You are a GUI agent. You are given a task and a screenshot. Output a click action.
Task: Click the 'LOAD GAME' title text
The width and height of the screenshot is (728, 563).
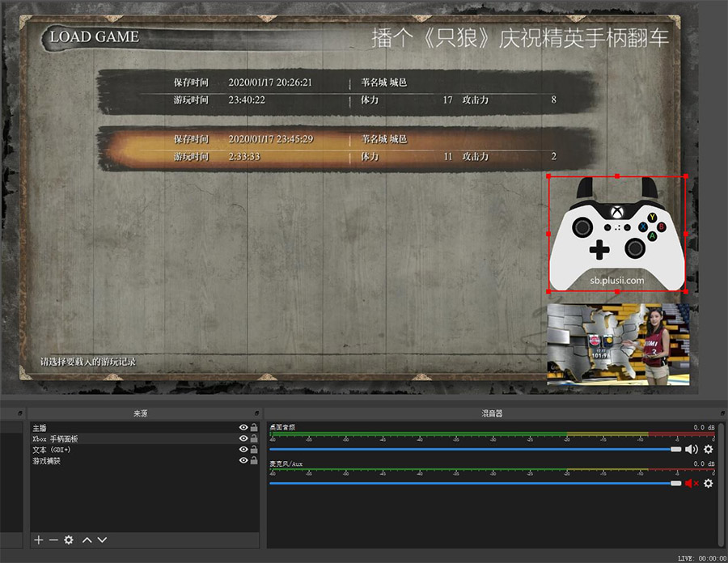[x=95, y=36]
